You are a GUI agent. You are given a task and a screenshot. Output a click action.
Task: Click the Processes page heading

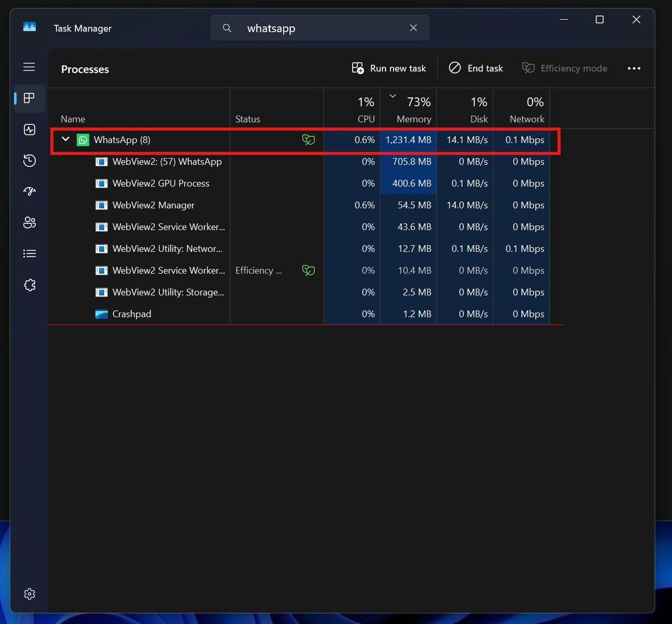click(85, 69)
